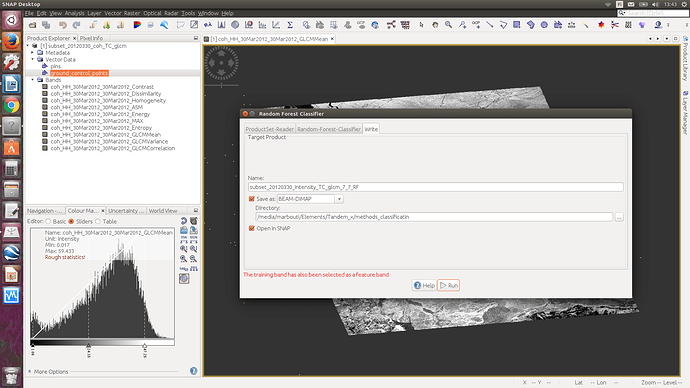Screen dimensions: 690x388
Task: Click the directory browse ellipsis button
Action: tap(619, 217)
